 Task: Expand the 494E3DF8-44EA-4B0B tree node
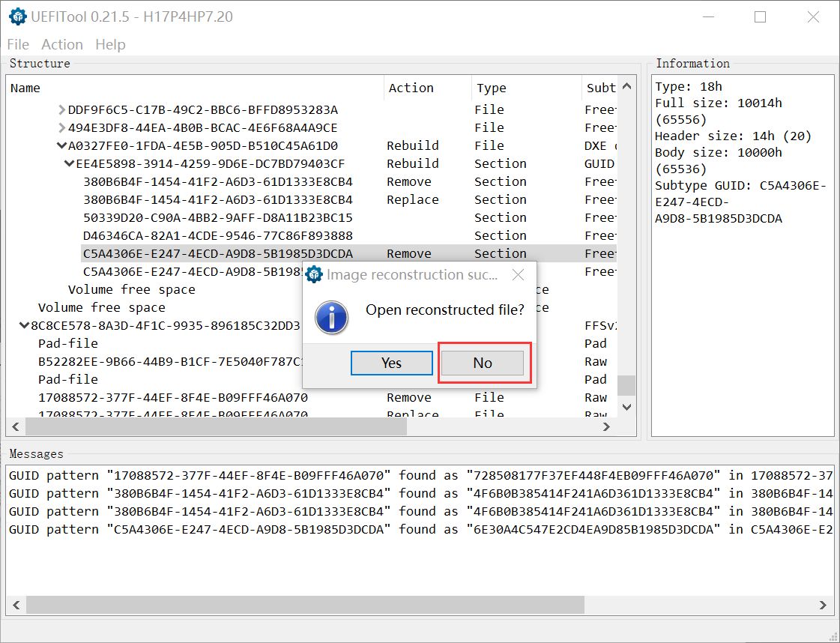[61, 128]
